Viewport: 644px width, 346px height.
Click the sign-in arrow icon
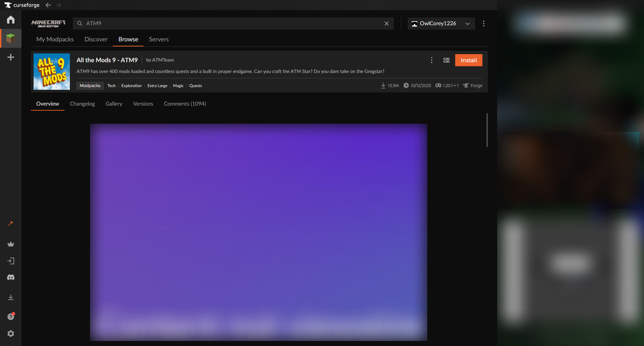coord(11,261)
